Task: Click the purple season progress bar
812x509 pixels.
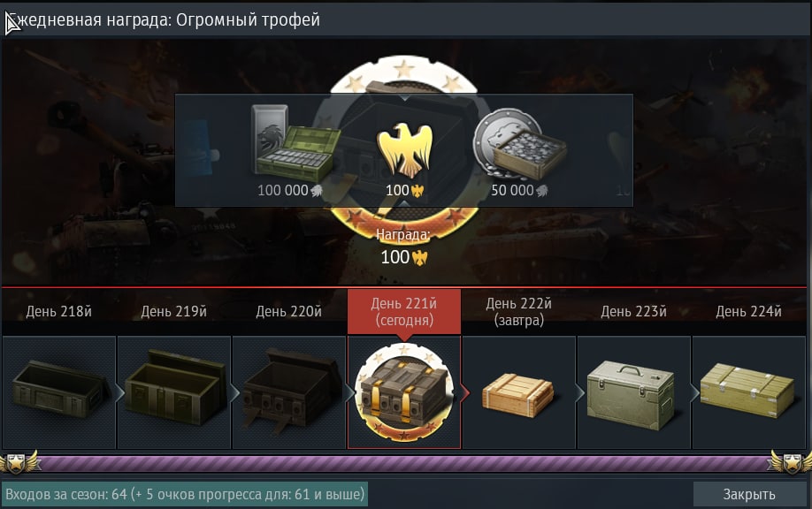Action: point(404,464)
